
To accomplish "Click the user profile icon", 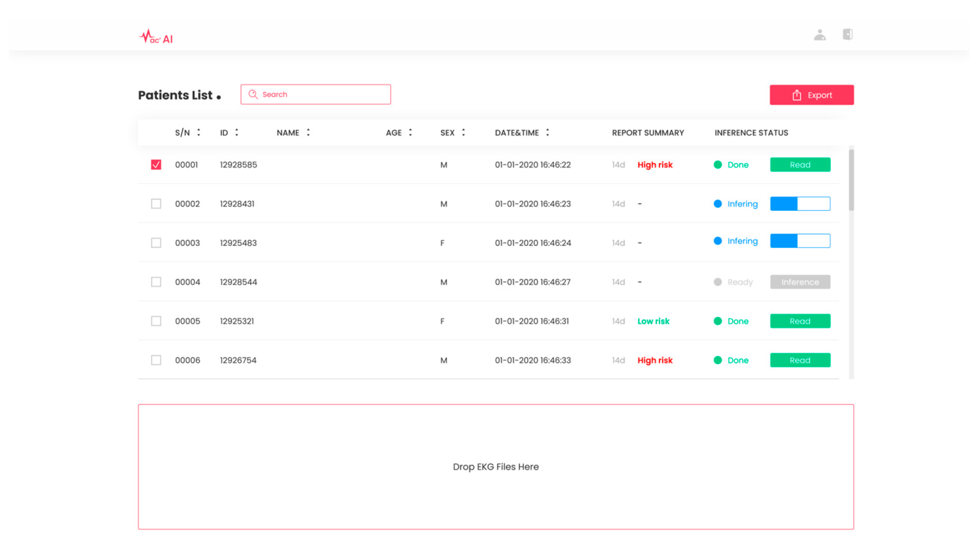I will [x=819, y=35].
